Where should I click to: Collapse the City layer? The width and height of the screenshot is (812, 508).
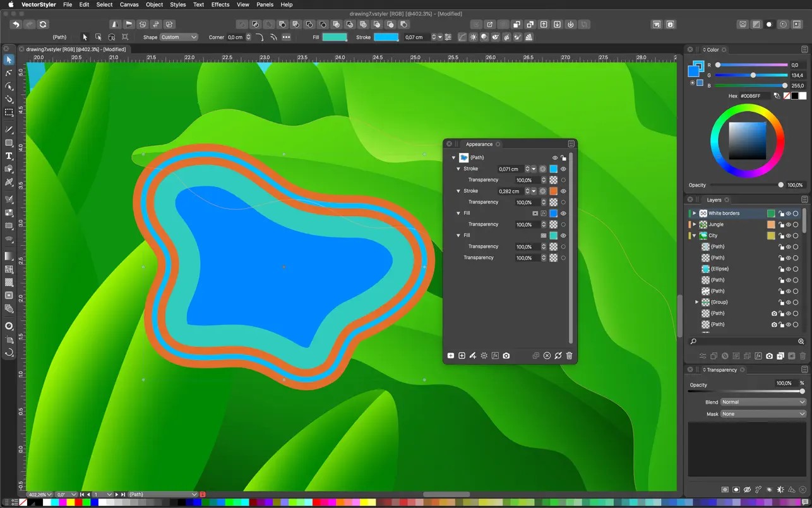695,236
